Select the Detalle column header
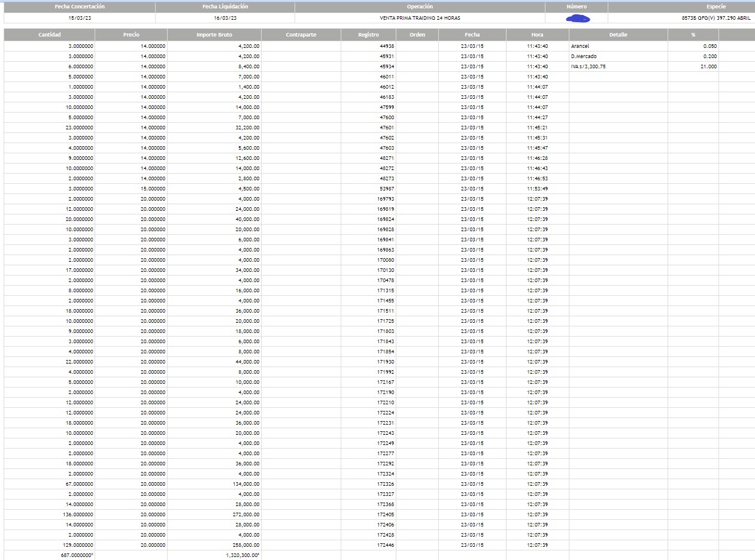 (x=618, y=35)
